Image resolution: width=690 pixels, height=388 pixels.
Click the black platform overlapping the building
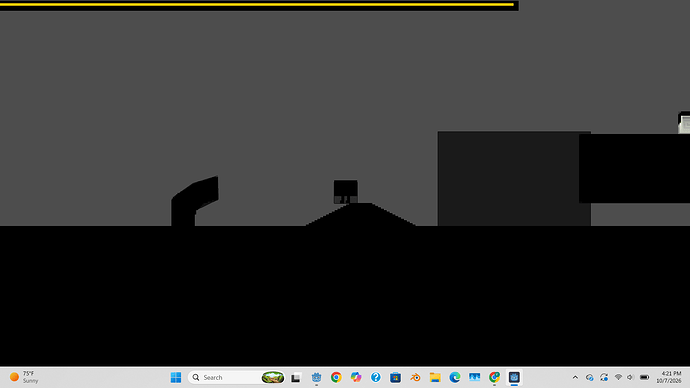(x=634, y=168)
